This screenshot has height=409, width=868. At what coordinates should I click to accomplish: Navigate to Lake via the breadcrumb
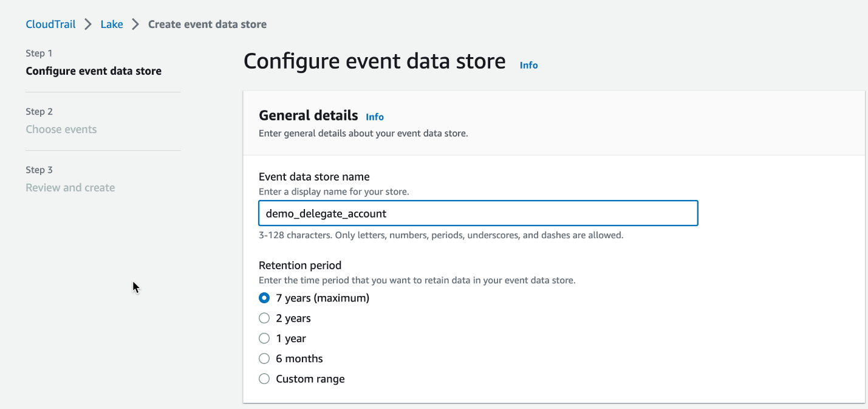[112, 24]
